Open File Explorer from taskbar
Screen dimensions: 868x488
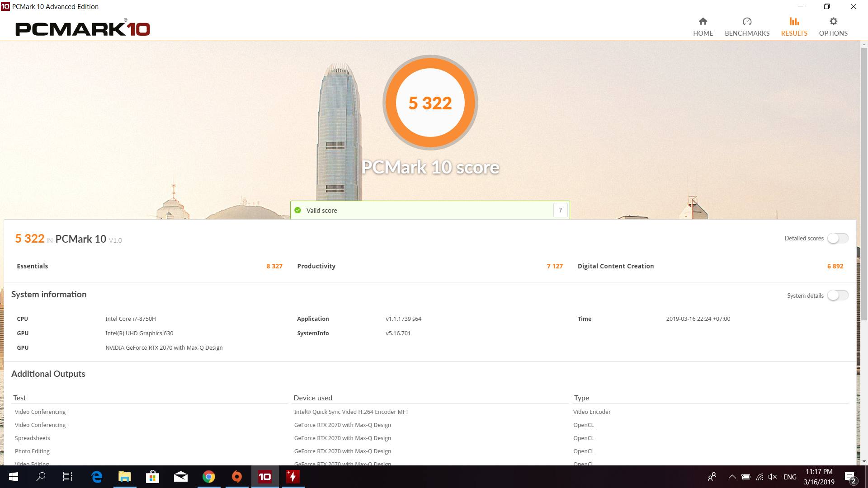[x=125, y=477]
